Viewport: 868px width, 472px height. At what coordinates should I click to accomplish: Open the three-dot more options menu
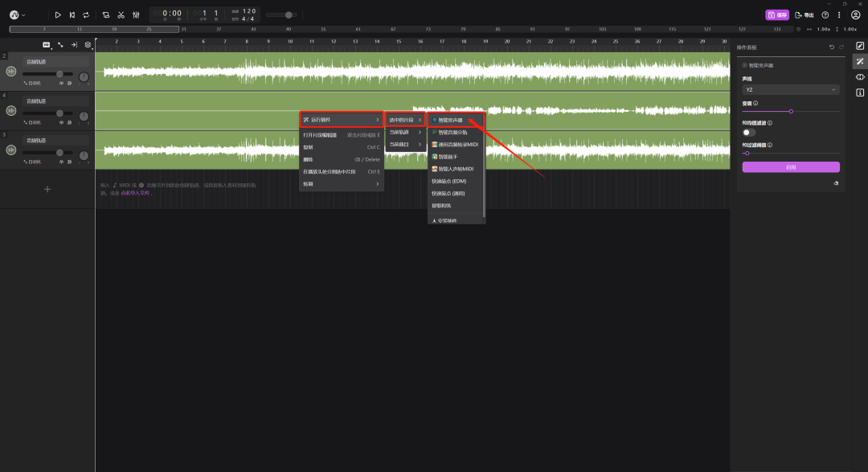(x=839, y=15)
